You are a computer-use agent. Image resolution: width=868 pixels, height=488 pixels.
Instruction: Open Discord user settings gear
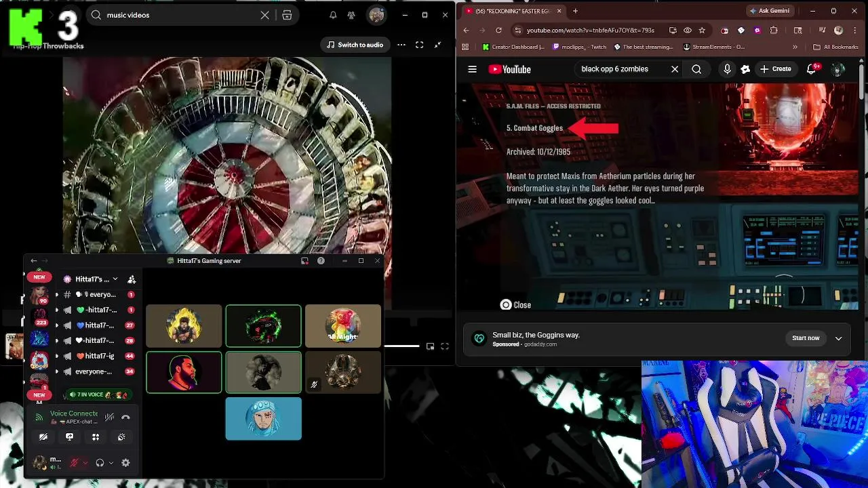point(125,463)
